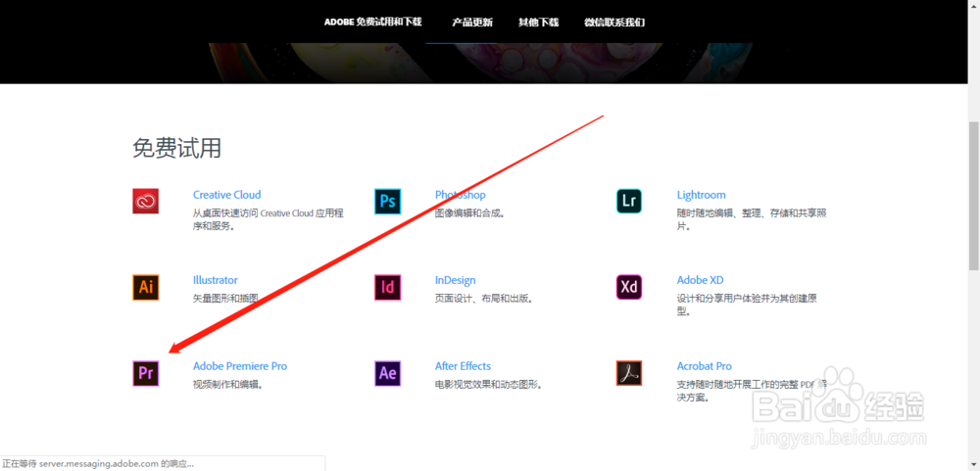Click the server.messaging.adobe.com status bar text

coord(98,463)
